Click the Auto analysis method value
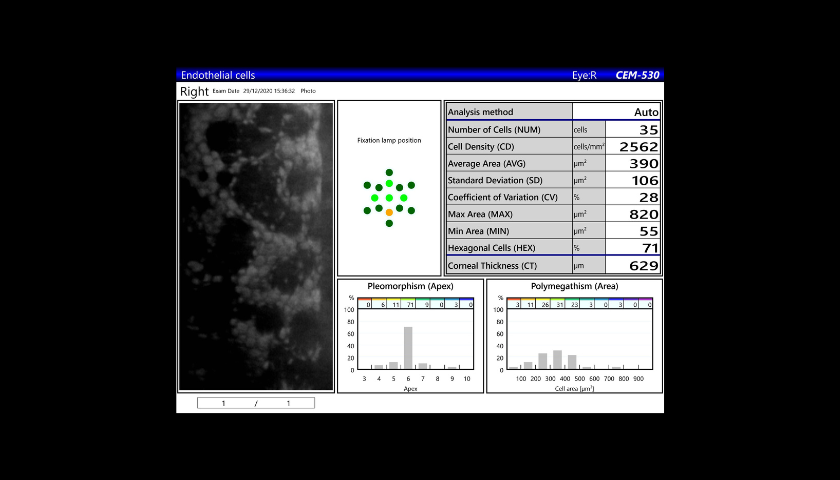The width and height of the screenshot is (840, 480). click(646, 112)
